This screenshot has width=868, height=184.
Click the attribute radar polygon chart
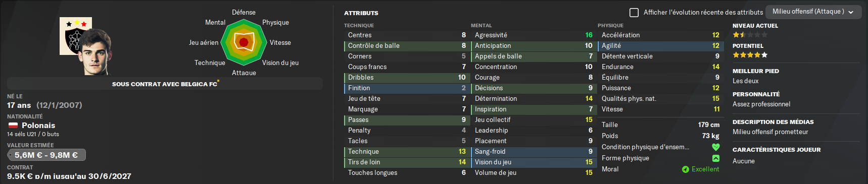(x=244, y=42)
